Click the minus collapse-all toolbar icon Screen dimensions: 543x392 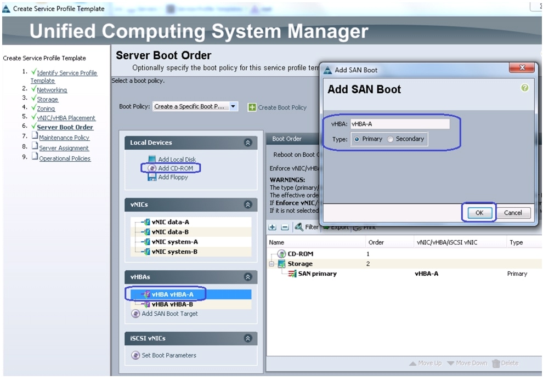click(x=285, y=227)
